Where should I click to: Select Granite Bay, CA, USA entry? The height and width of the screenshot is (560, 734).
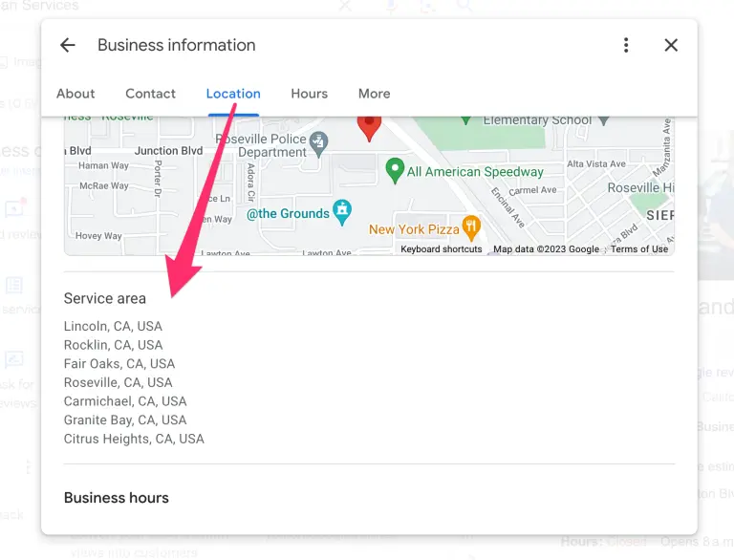click(125, 420)
